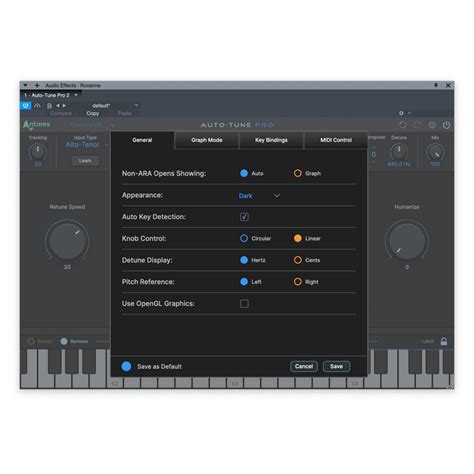Switch to the Key Bindings tab
The height and width of the screenshot is (474, 474).
coord(271,140)
